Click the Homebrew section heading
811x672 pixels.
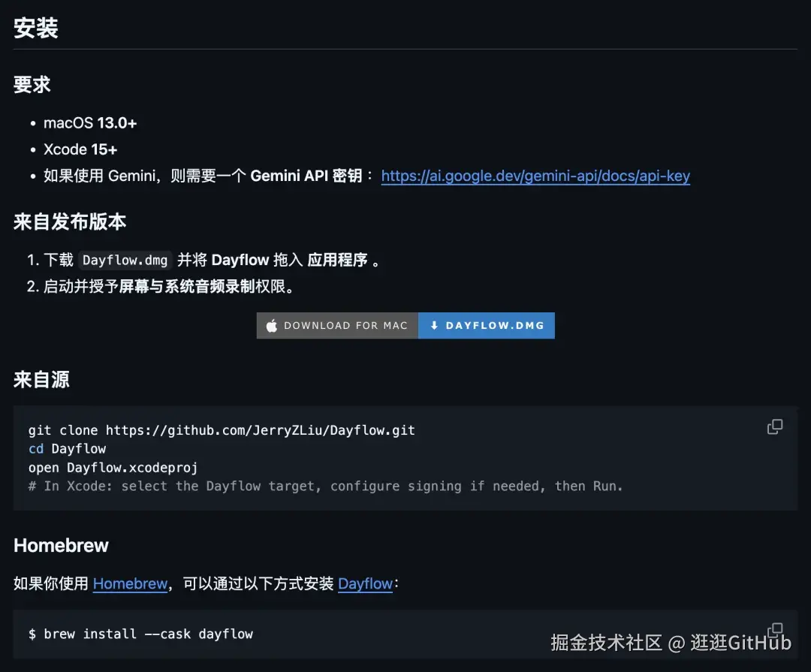(61, 545)
